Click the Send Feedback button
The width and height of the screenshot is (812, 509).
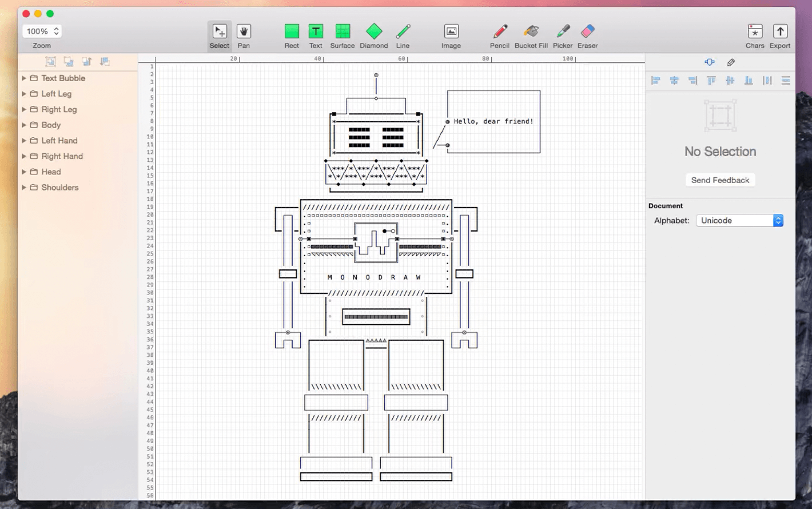coord(720,180)
